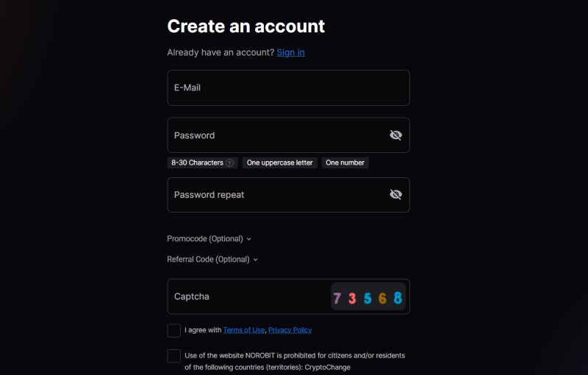Click the help icon beside 8-30 Characters

(230, 162)
